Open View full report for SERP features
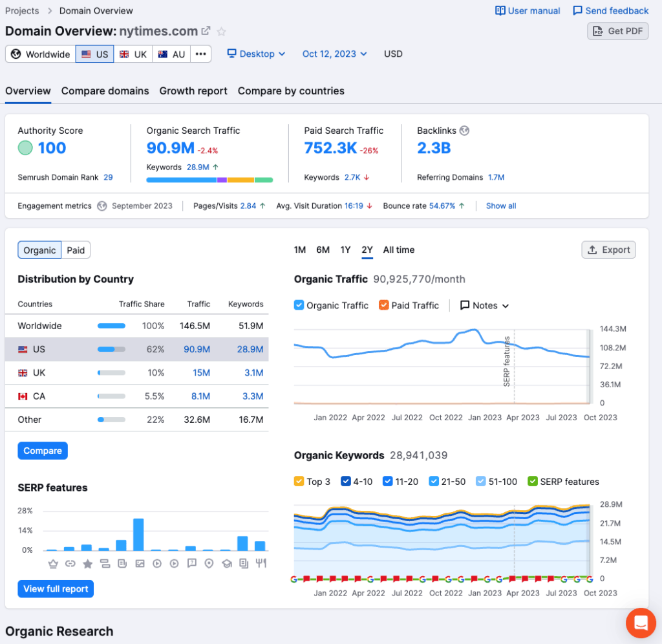This screenshot has width=662, height=644. tap(55, 588)
